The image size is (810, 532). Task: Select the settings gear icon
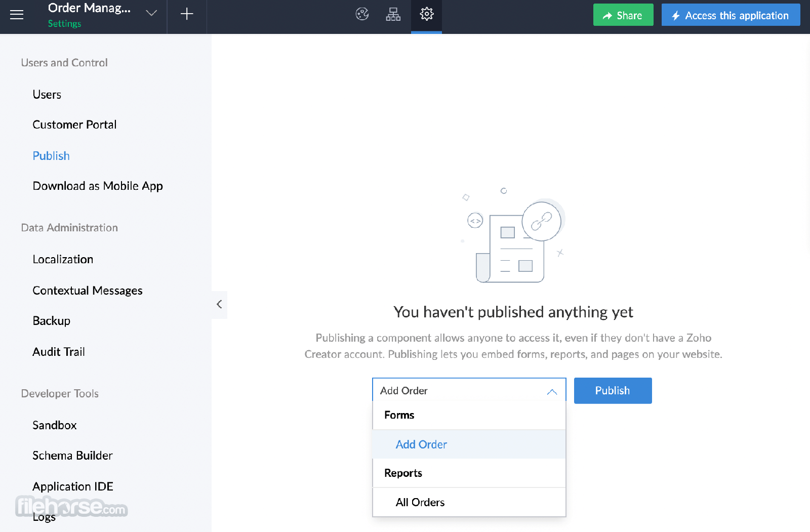pyautogui.click(x=427, y=14)
